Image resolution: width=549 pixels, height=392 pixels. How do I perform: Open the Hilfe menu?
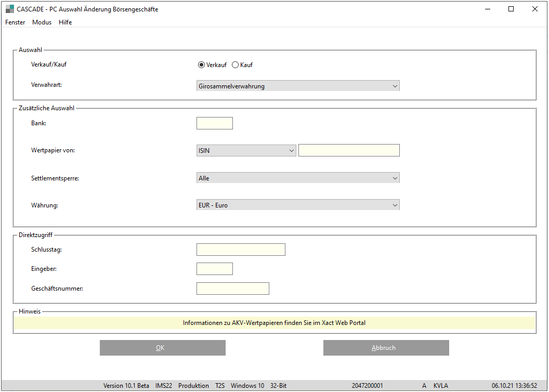(x=66, y=22)
